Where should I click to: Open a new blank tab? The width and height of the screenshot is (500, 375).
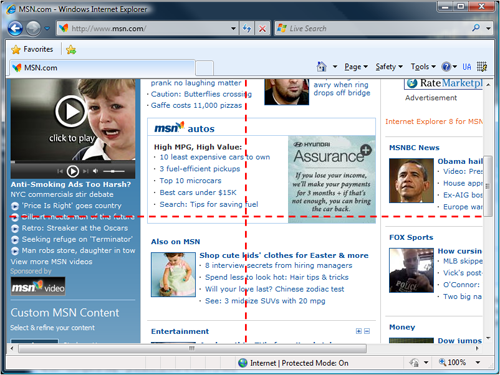pos(204,68)
